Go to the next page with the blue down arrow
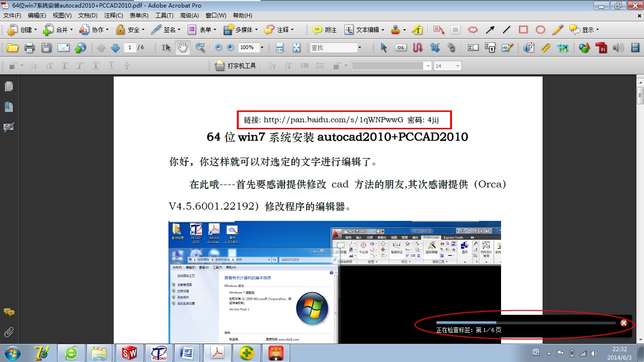This screenshot has width=644, height=362. pos(116,48)
